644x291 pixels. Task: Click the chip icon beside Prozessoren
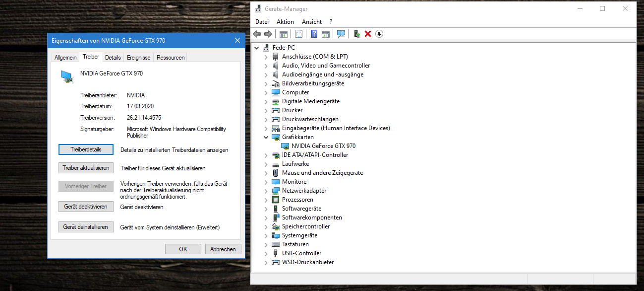276,200
